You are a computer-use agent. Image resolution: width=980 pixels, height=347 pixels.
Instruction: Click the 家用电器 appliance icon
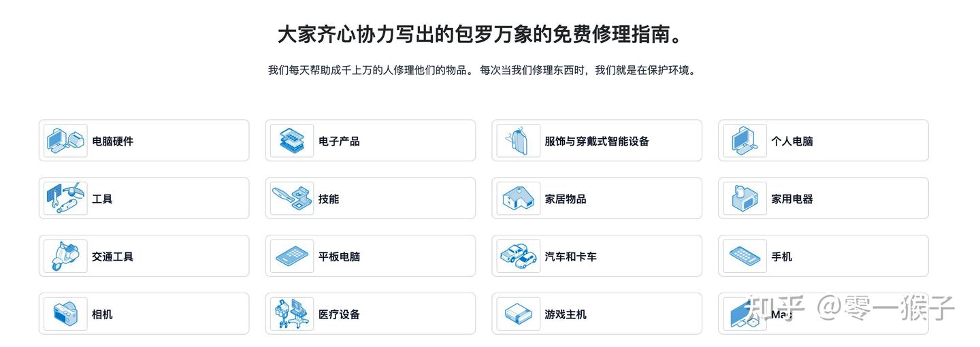tap(745, 199)
